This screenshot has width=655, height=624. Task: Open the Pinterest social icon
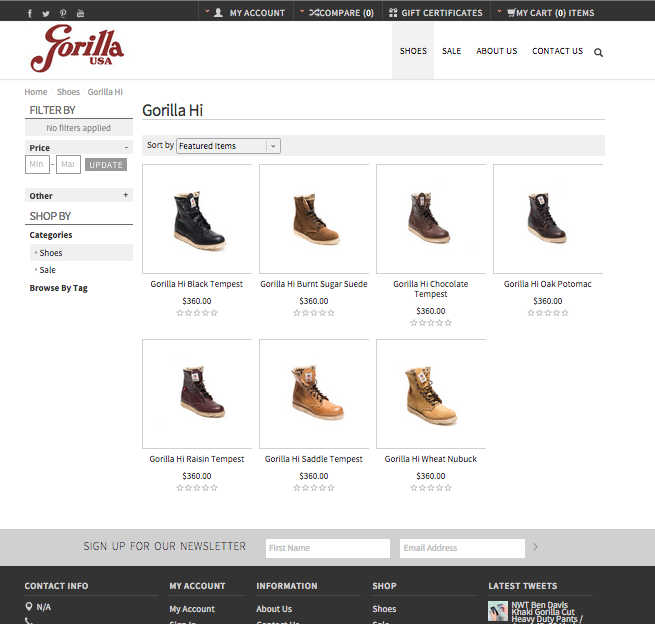click(x=63, y=13)
